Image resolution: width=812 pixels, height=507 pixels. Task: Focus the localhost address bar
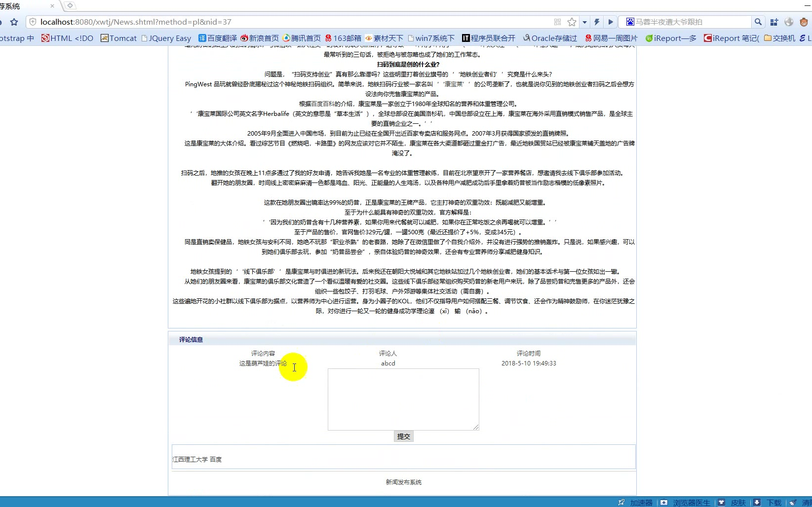coord(291,22)
